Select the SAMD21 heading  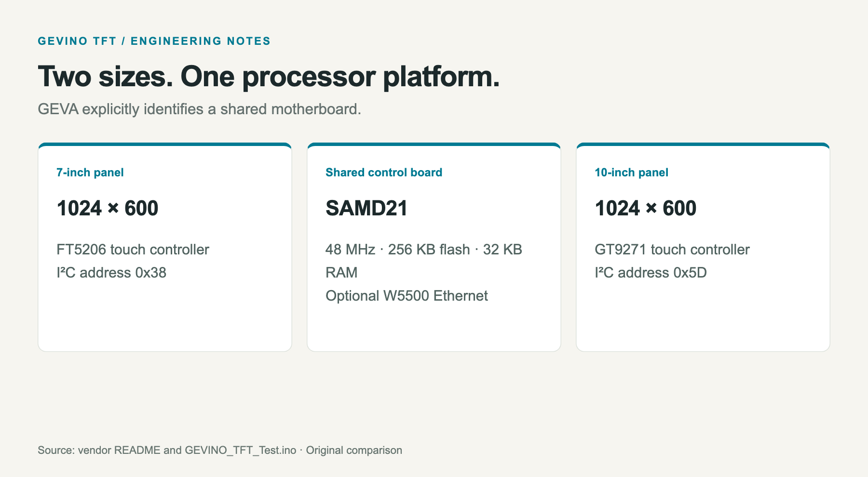[366, 208]
